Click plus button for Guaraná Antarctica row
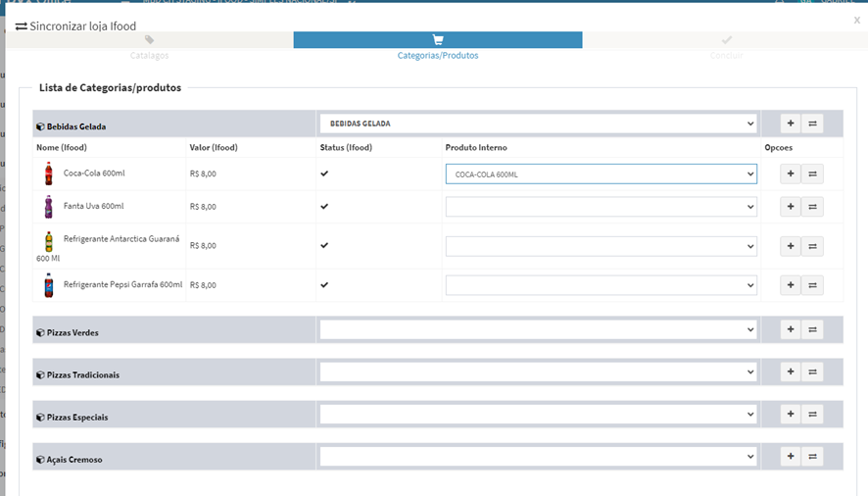 click(x=791, y=246)
